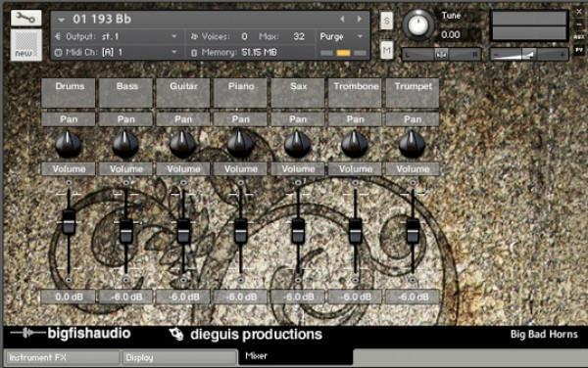Click the Tune value 0.00 field
The height and width of the screenshot is (368, 588).
pyautogui.click(x=451, y=35)
